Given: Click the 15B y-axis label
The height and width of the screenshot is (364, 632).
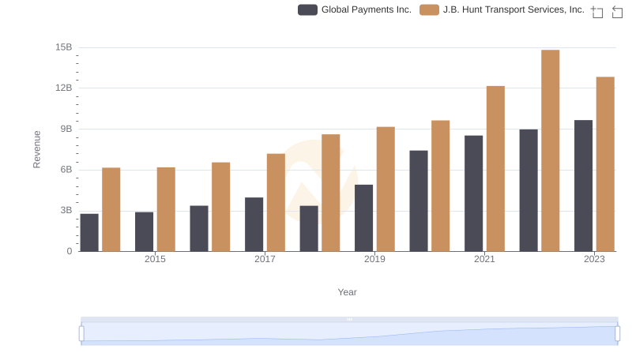Looking at the screenshot, I should (x=64, y=47).
